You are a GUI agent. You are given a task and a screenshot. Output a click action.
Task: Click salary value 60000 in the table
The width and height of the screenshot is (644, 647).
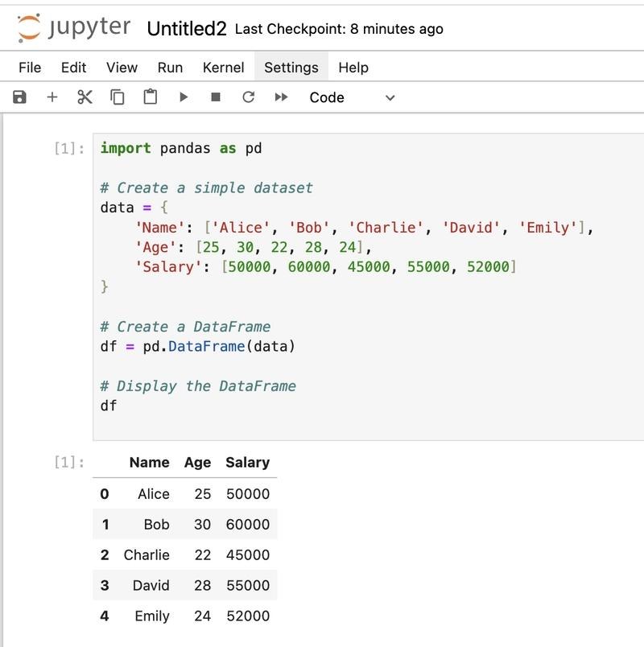[248, 525]
